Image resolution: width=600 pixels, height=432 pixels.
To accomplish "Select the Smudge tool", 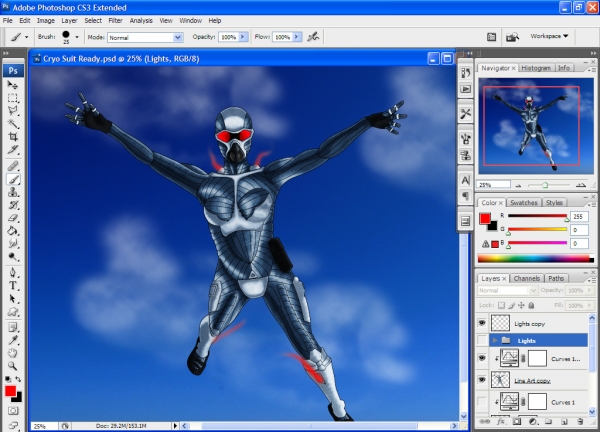I will [x=13, y=244].
